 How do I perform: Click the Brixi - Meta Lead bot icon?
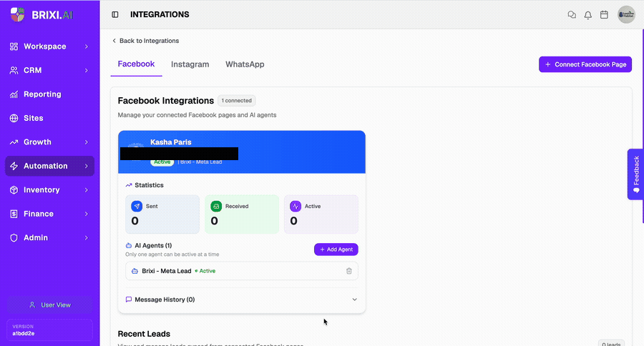coord(135,271)
